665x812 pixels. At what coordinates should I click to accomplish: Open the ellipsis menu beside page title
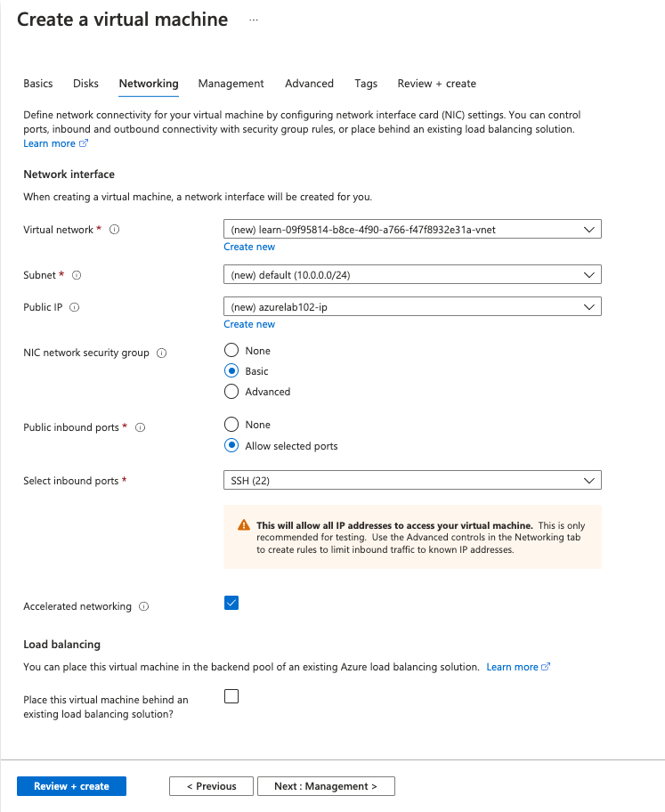[254, 20]
